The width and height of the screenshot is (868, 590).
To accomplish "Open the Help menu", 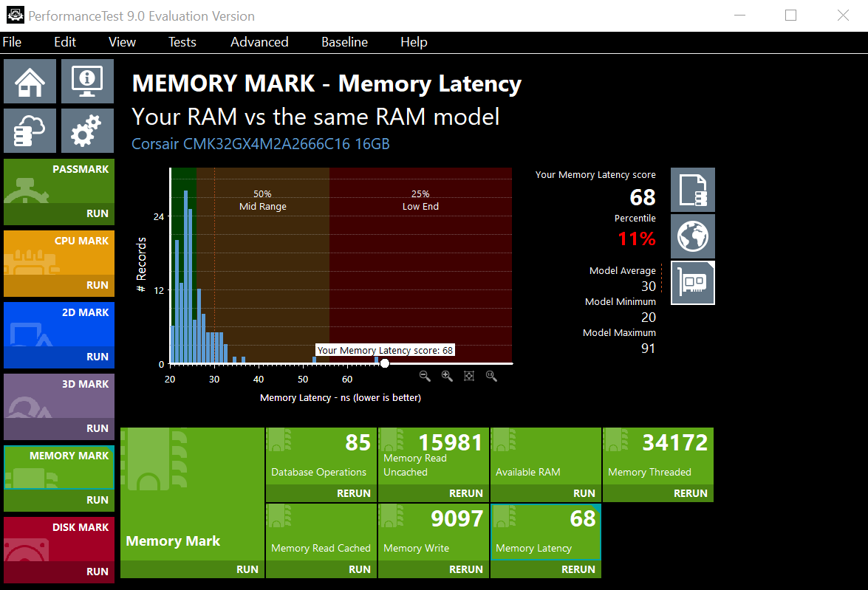I will click(x=414, y=42).
